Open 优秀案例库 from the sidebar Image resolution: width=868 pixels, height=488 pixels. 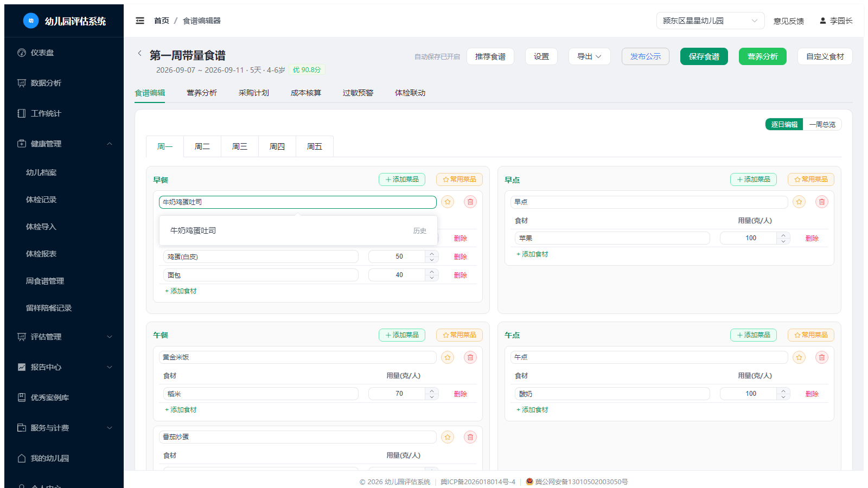click(x=64, y=397)
